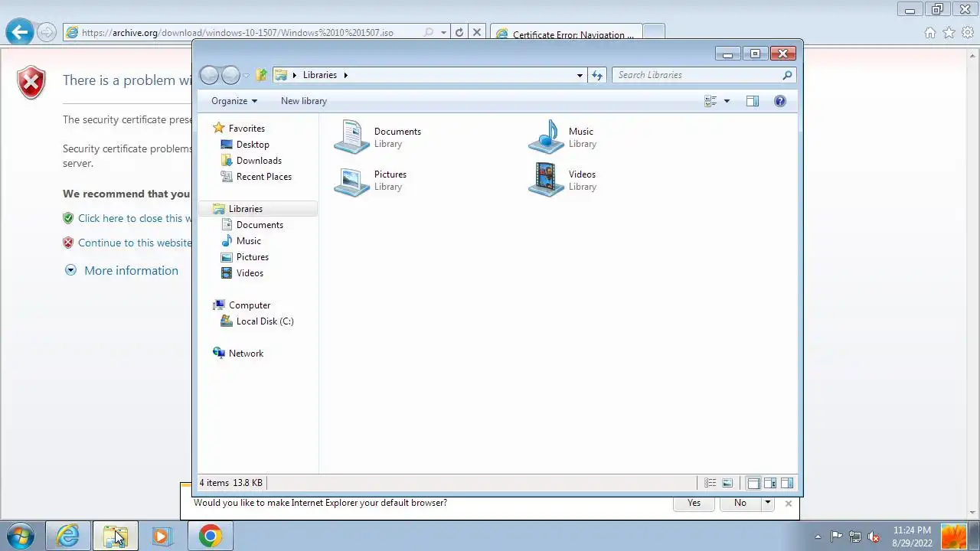Open view options dropdown arrow beside view icon

[727, 101]
